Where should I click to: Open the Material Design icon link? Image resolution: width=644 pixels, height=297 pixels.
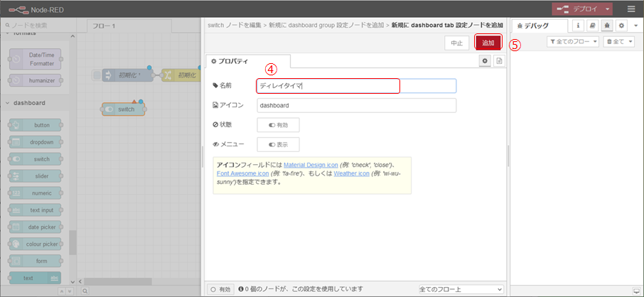coord(311,165)
